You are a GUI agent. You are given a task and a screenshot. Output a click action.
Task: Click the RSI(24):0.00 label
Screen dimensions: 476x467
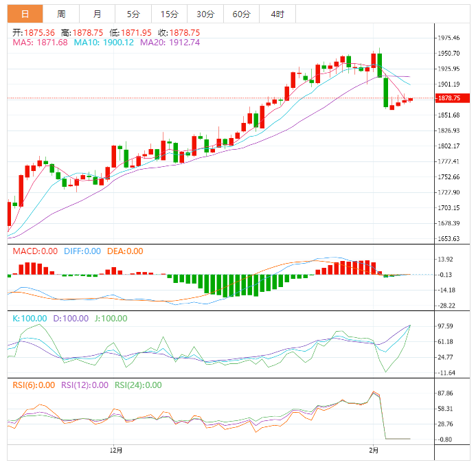coord(138,385)
